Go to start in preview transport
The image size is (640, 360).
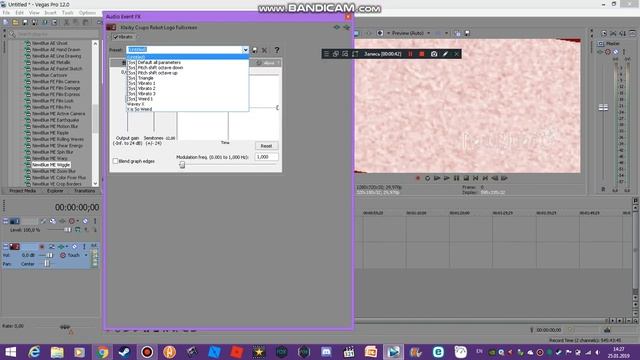(476, 178)
